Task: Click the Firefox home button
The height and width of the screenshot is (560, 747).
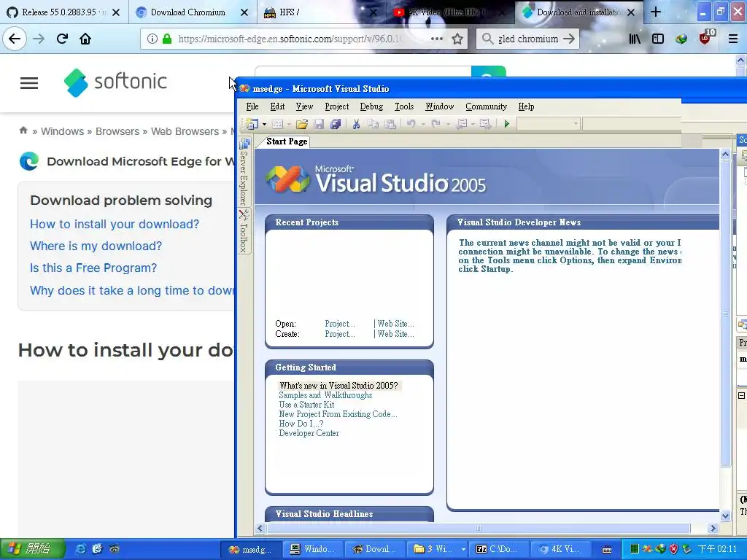Action: [85, 39]
